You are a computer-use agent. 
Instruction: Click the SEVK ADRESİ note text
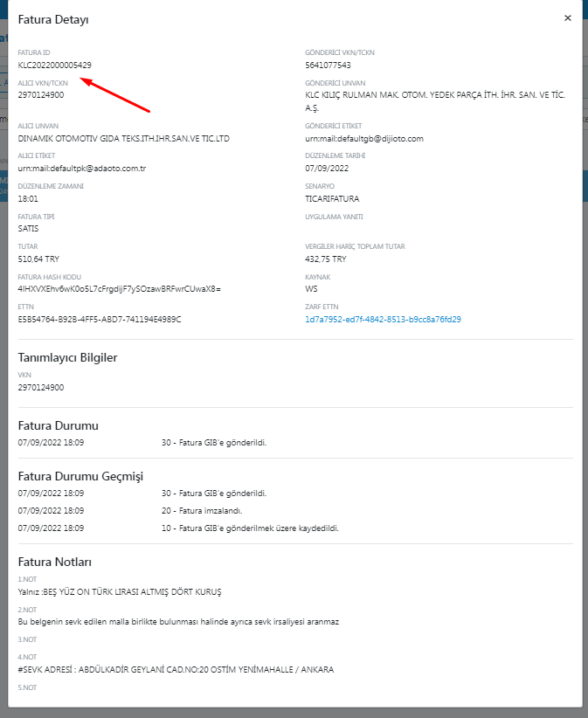click(x=176, y=670)
